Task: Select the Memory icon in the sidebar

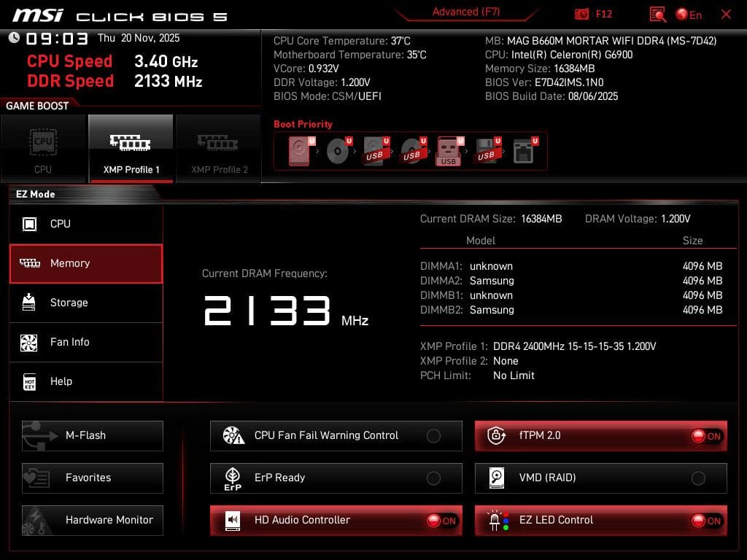Action: tap(31, 263)
